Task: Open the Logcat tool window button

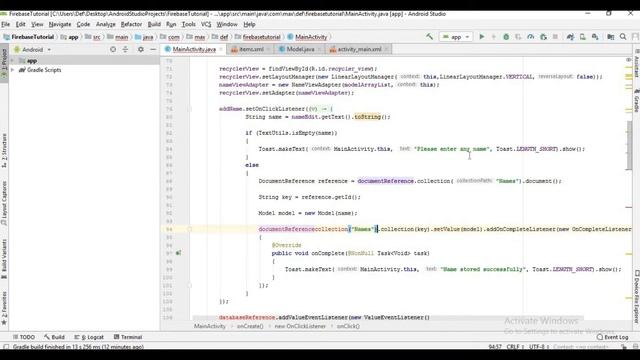Action: pyautogui.click(x=89, y=337)
